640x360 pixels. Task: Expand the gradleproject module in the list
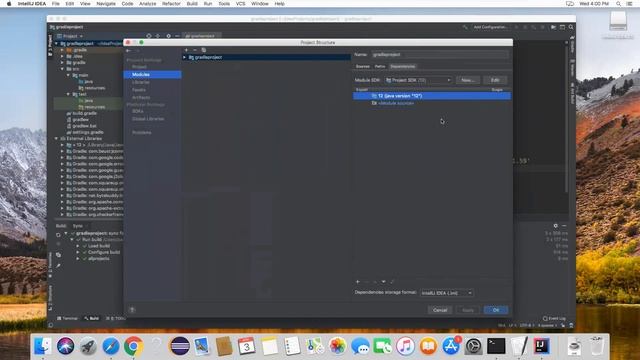point(184,58)
